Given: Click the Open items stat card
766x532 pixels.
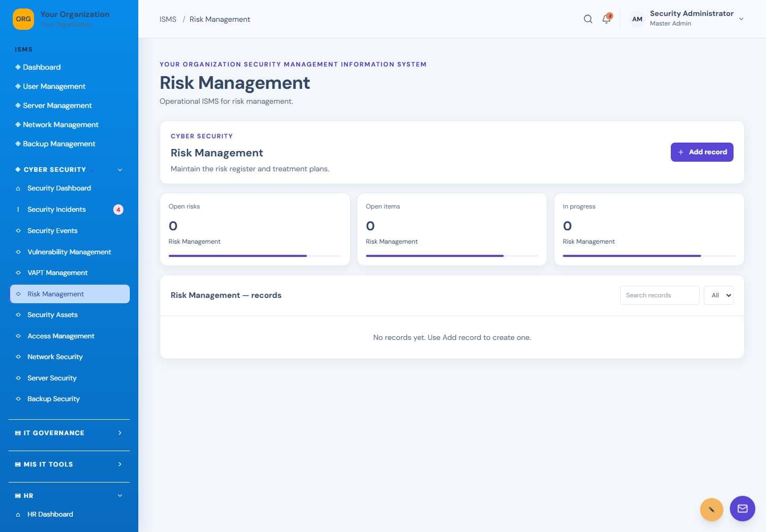Looking at the screenshot, I should (452, 229).
